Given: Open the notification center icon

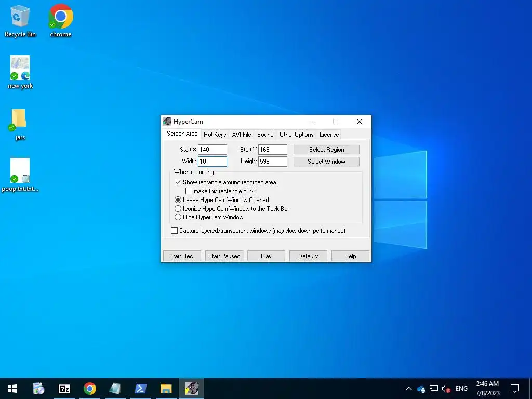Looking at the screenshot, I should [x=515, y=389].
